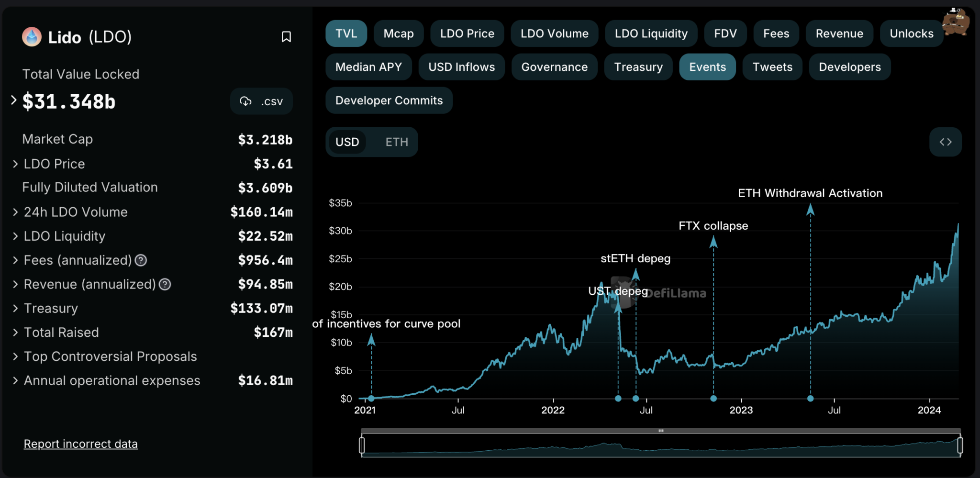
Task: Open the embed code icon above chart
Action: [x=946, y=142]
